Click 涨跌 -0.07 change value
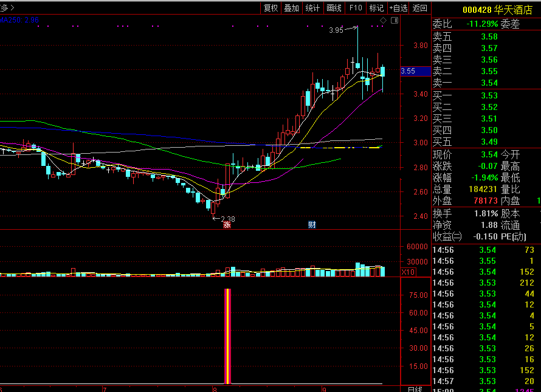The width and height of the screenshot is (541, 392). tap(488, 166)
